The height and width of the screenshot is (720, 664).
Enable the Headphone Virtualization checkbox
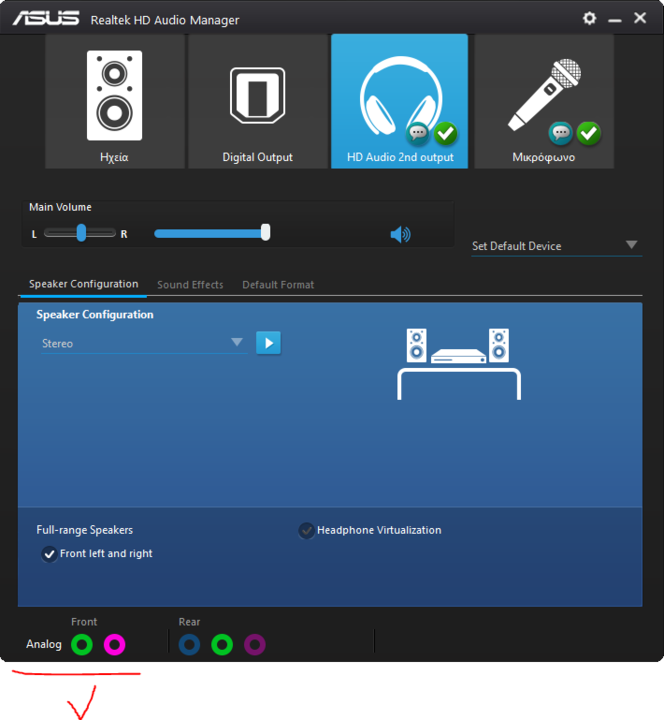tap(306, 530)
